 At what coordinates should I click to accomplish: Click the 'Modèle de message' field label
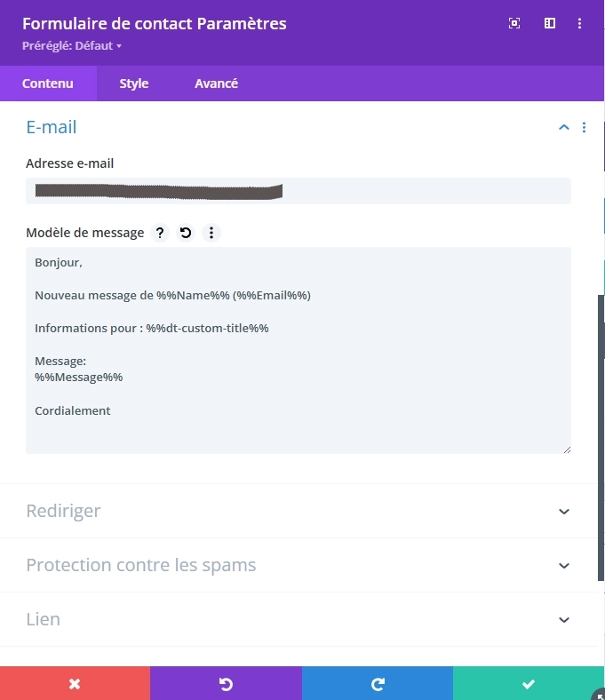(x=84, y=233)
